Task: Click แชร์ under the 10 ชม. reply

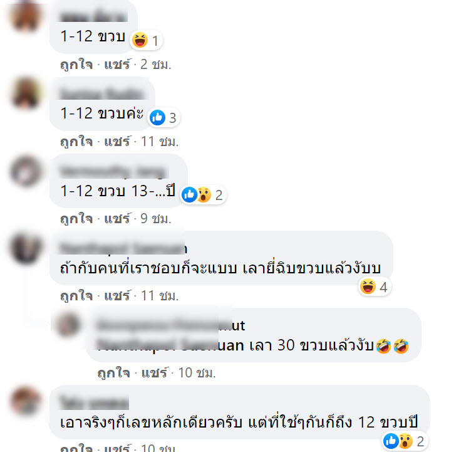Action: coord(154,373)
